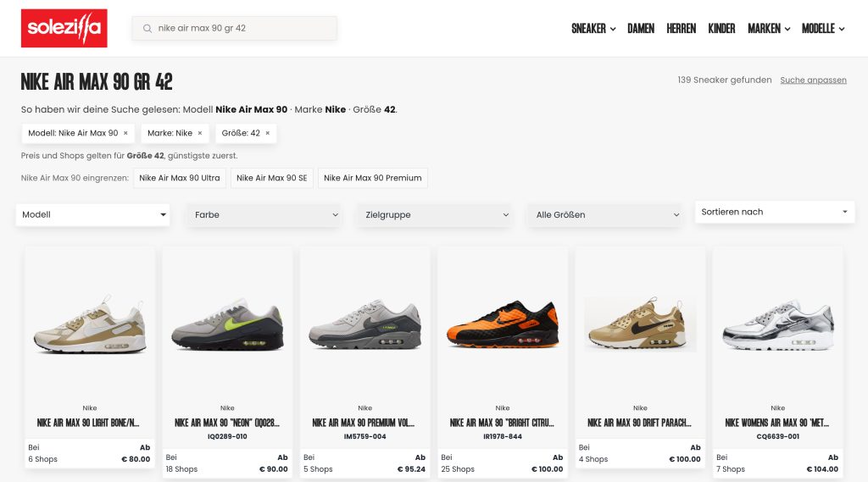Click title Nike Air Max 90 Drift Parach...

coord(639,423)
